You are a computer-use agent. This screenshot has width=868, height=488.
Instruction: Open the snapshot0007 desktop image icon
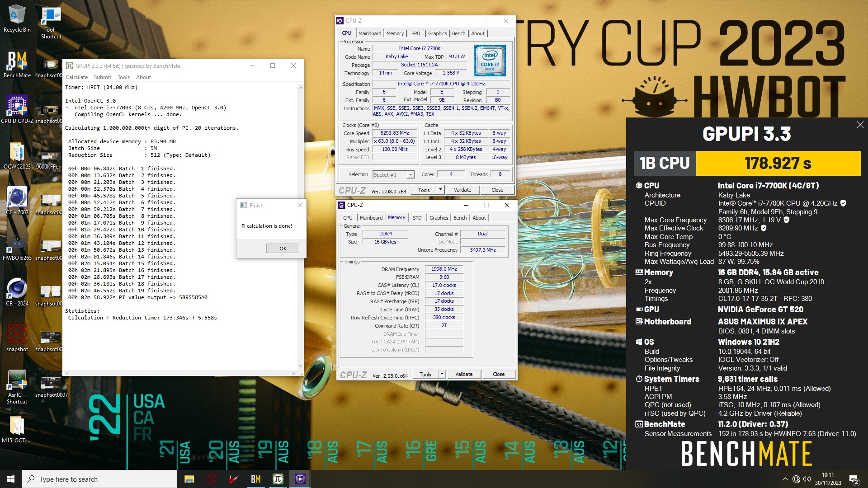tap(51, 387)
